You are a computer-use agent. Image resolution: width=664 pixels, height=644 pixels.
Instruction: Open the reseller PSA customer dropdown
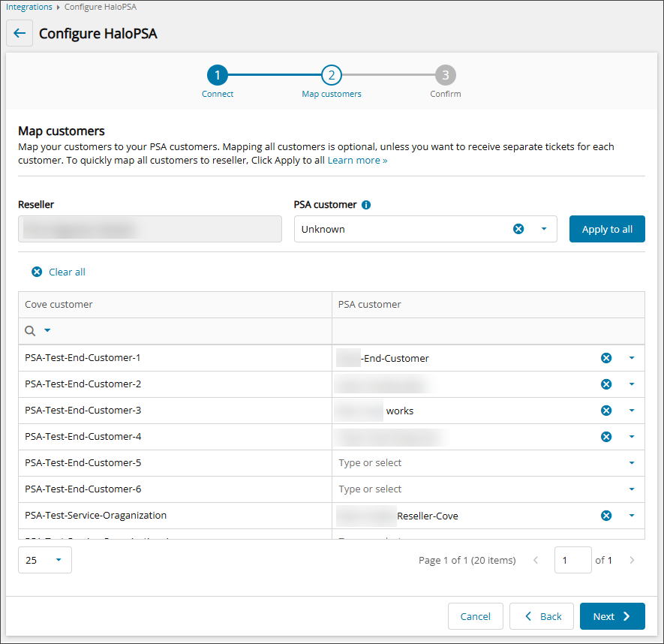tap(544, 229)
